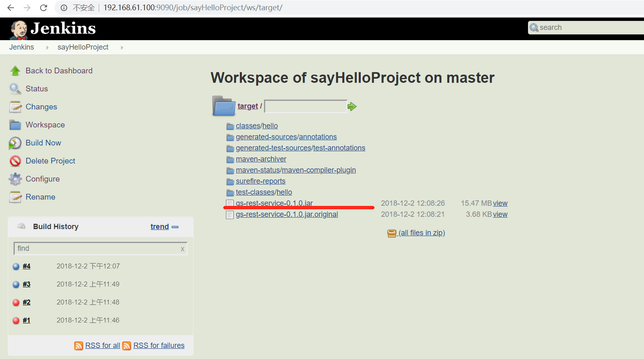Click the folder icon next to generated-test-sources
The height and width of the screenshot is (359, 644).
[x=230, y=148]
